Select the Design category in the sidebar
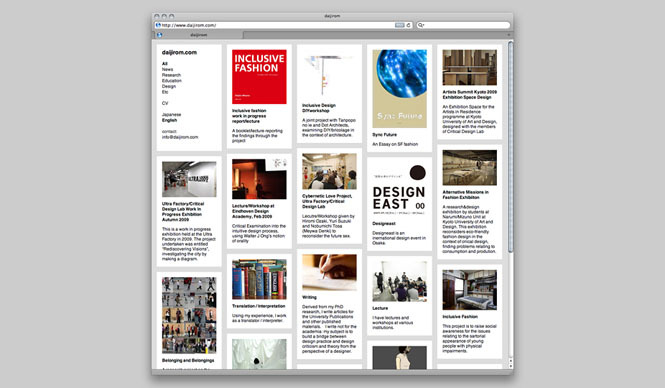Screen dimensions: 665x388 coord(168,86)
